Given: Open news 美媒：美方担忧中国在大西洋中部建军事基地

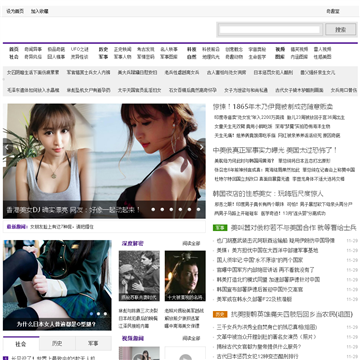Looking at the screenshot, I should [x=267, y=250].
